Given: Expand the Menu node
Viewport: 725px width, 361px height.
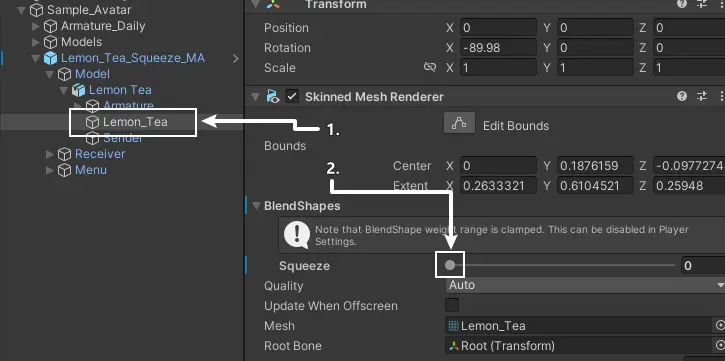Looking at the screenshot, I should (49, 170).
